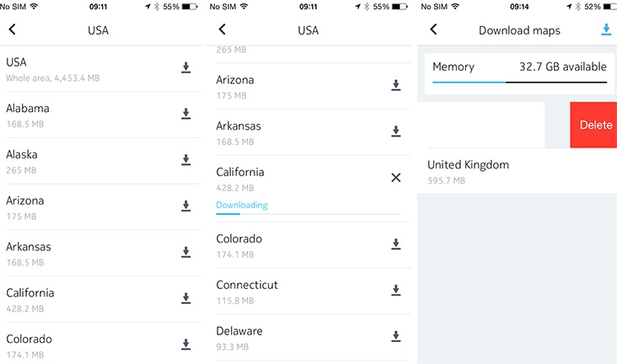This screenshot has height=364, width=617.
Task: Cancel the California download in progress
Action: [x=396, y=178]
